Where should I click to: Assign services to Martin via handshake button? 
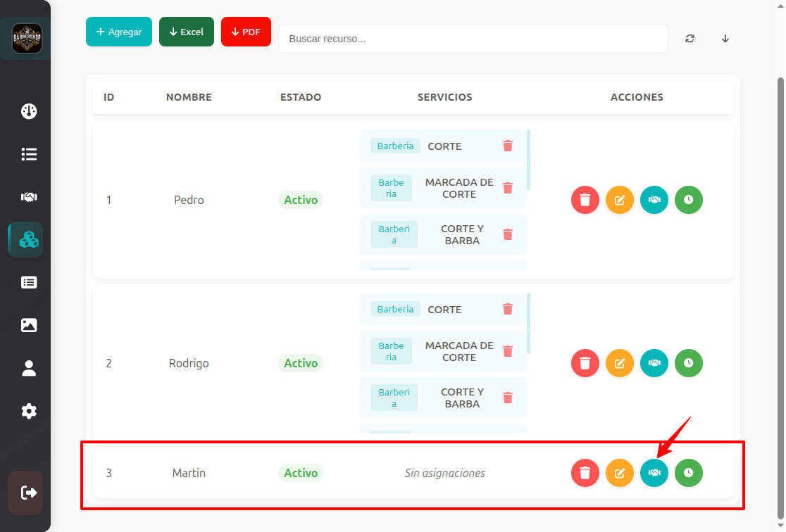click(654, 473)
